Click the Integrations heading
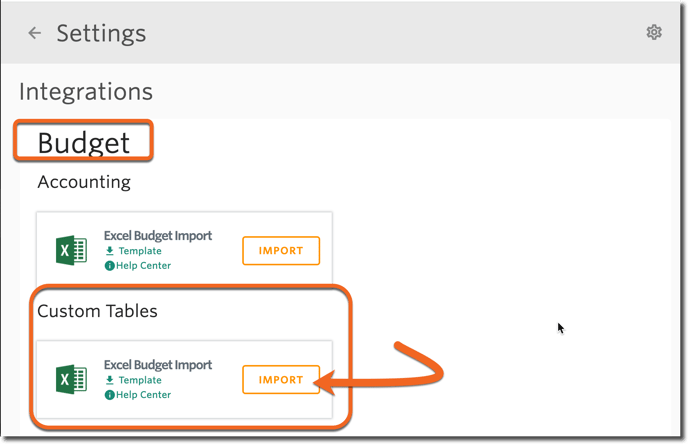 [86, 92]
